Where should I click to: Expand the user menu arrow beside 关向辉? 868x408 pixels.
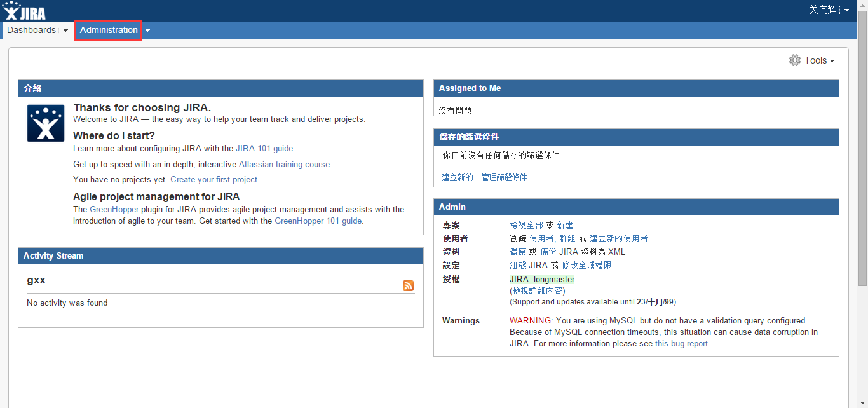click(x=846, y=10)
